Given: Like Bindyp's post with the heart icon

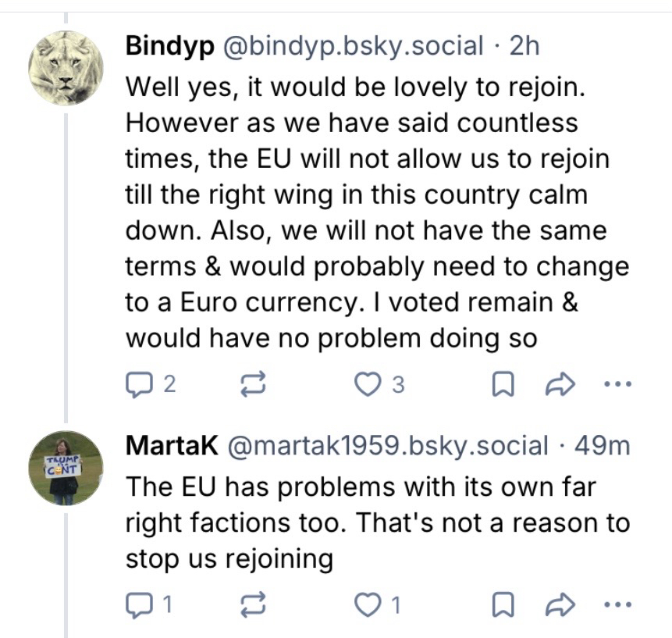Looking at the screenshot, I should 367,383.
